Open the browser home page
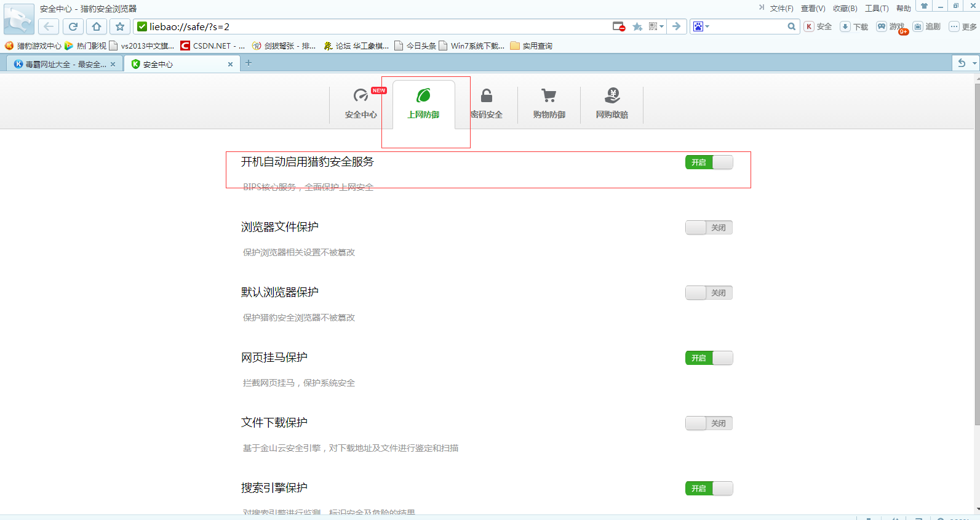The width and height of the screenshot is (980, 520). 97,26
